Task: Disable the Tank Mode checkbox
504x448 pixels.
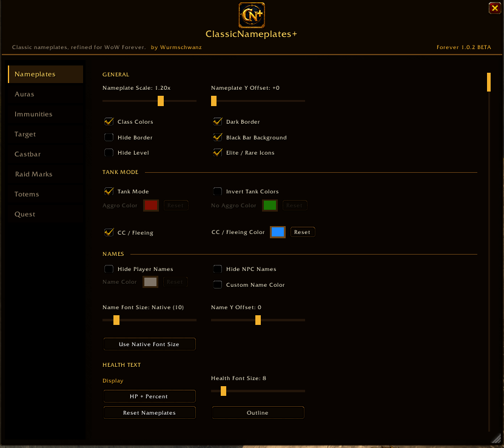Action: click(x=109, y=191)
